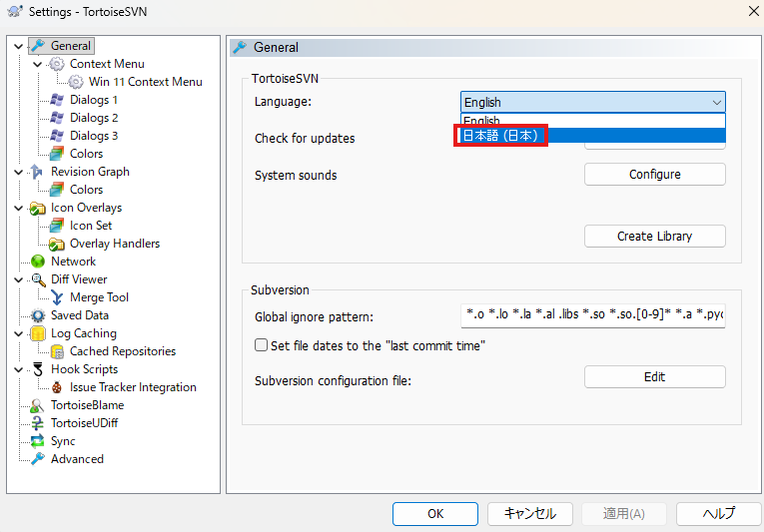This screenshot has height=532, width=764.
Task: Collapse the General tree node
Action: tap(19, 46)
